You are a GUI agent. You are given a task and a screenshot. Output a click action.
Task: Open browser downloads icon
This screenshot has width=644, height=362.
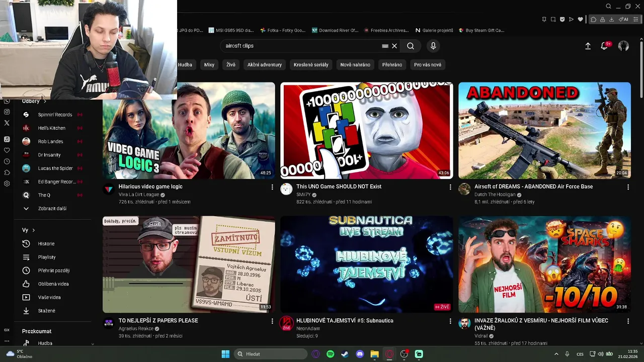611,19
